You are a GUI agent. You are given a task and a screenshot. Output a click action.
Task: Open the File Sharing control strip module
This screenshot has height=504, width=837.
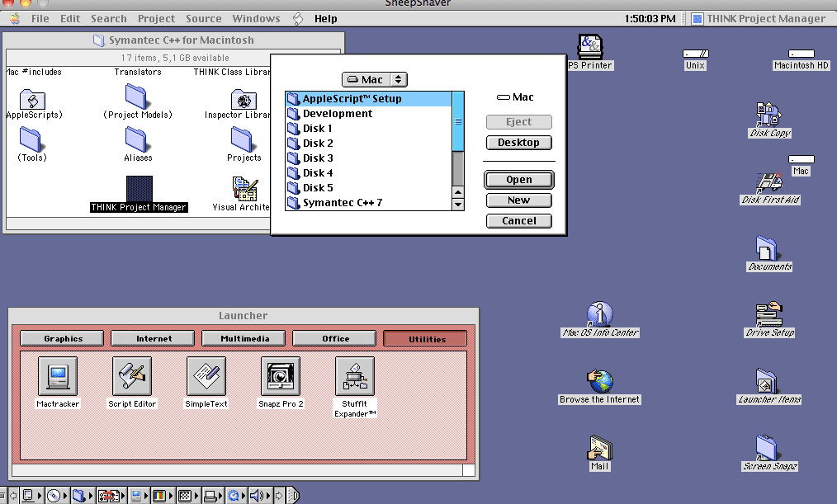pos(82,496)
